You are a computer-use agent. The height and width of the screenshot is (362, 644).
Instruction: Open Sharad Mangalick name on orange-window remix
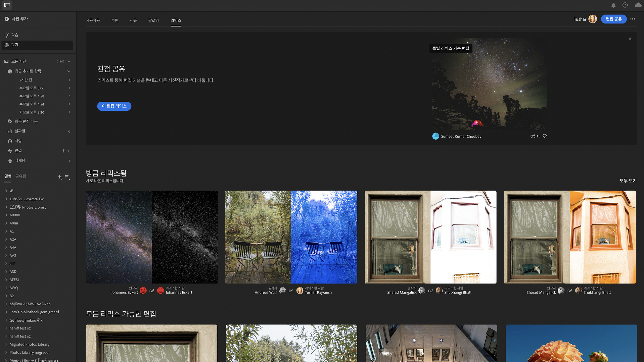point(541,293)
